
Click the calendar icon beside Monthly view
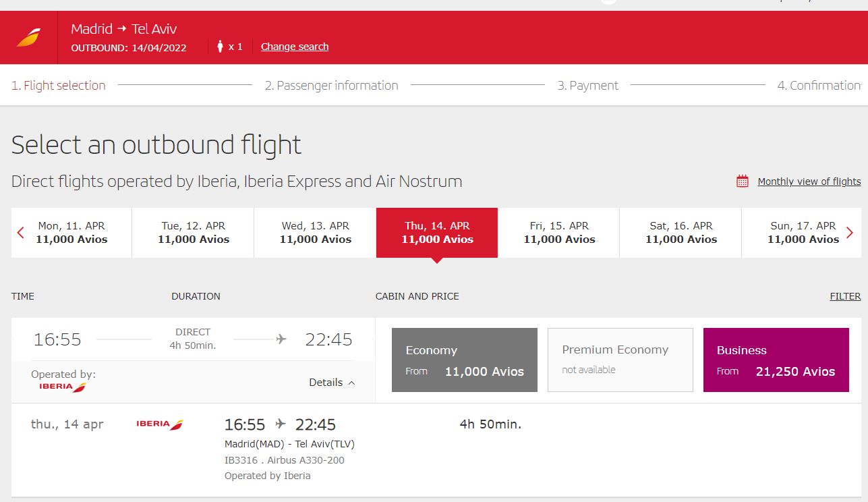[743, 181]
